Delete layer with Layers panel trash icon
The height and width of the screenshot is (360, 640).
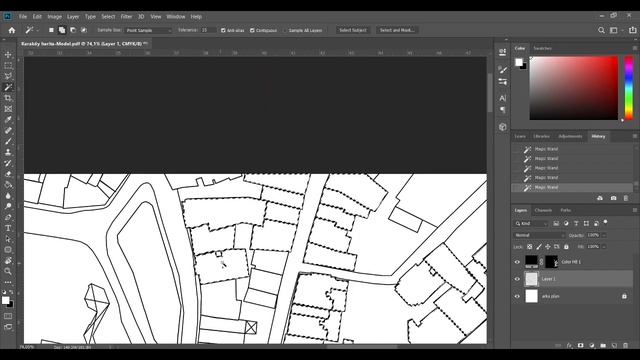(x=625, y=345)
